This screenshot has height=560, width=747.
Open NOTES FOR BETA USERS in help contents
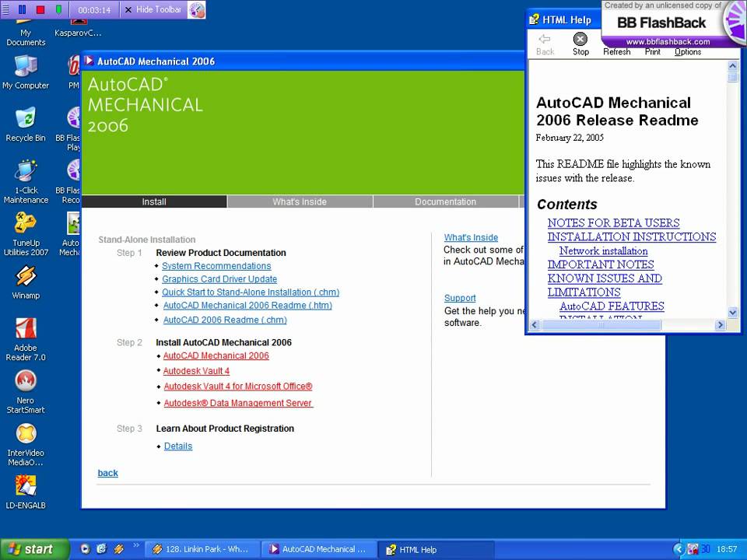(614, 223)
